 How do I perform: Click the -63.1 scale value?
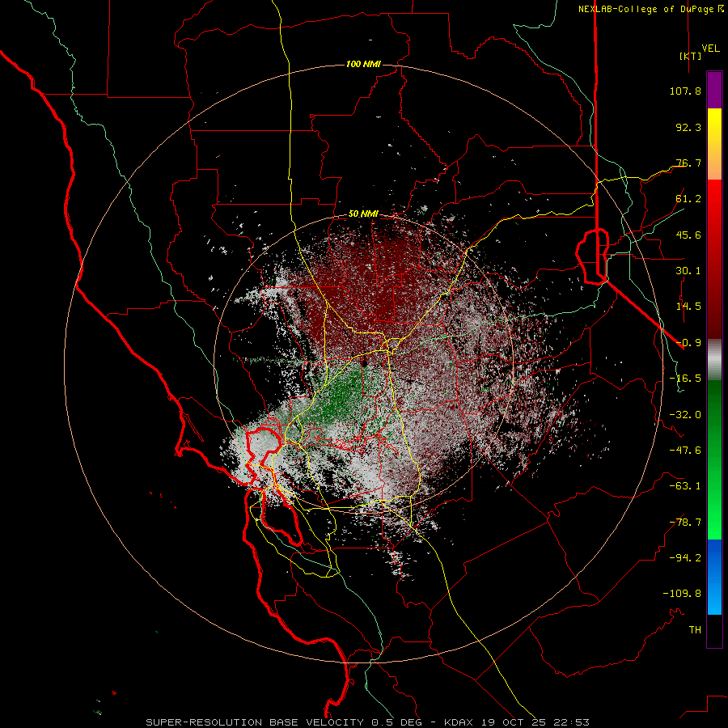[685, 486]
